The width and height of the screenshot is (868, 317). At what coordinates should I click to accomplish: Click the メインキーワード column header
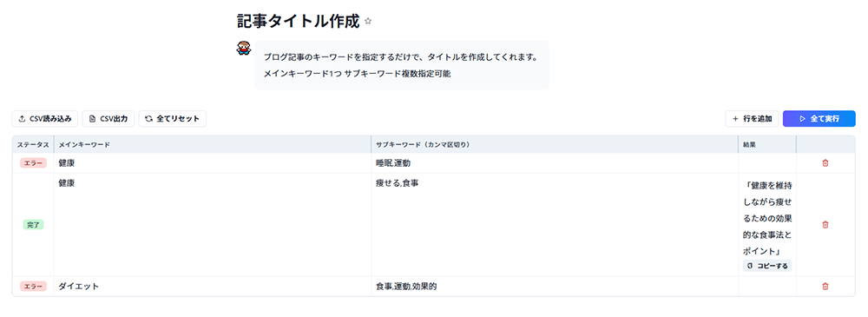[84, 145]
